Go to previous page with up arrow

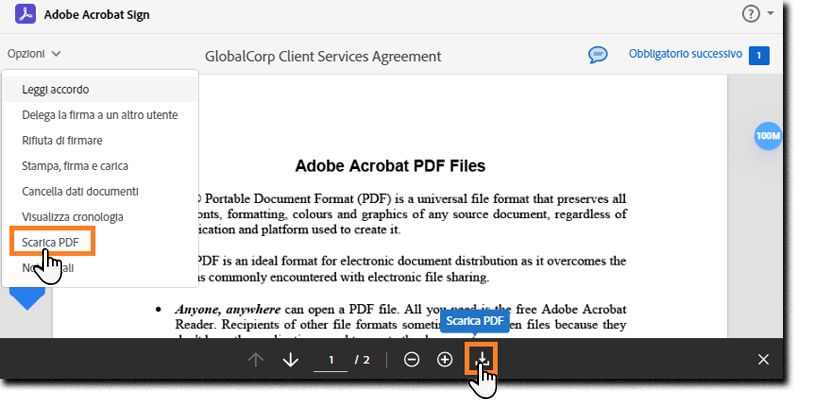[x=256, y=360]
